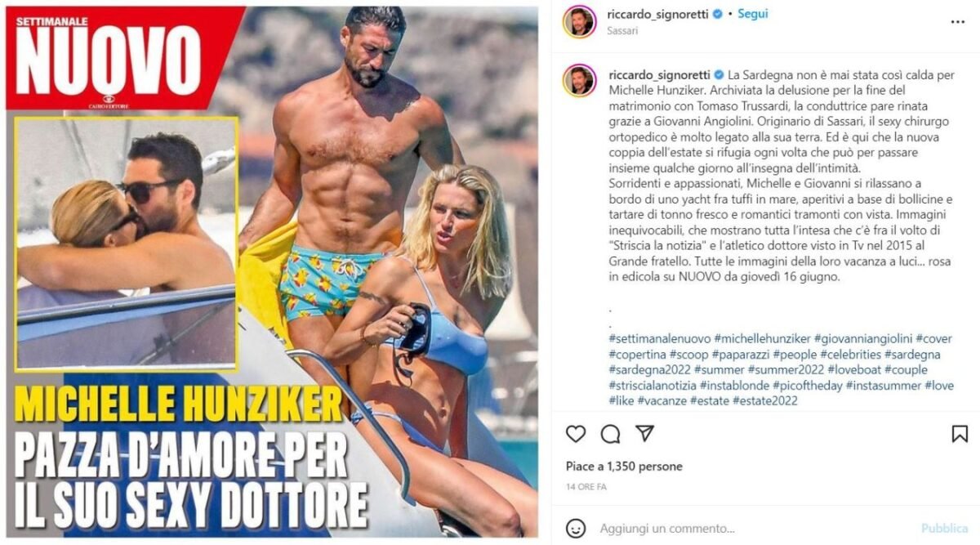Like the post with the heart icon

(x=576, y=434)
